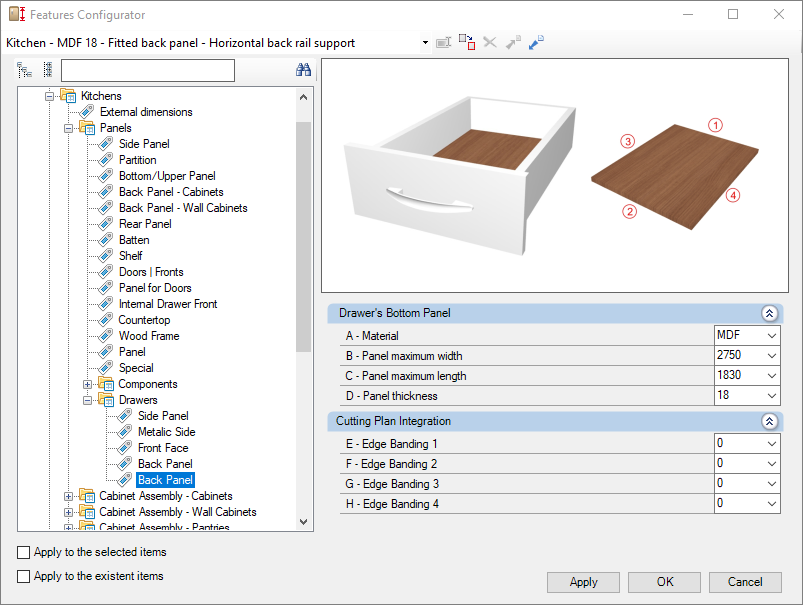Click the grey X delete icon
This screenshot has width=803, height=605.
[490, 43]
